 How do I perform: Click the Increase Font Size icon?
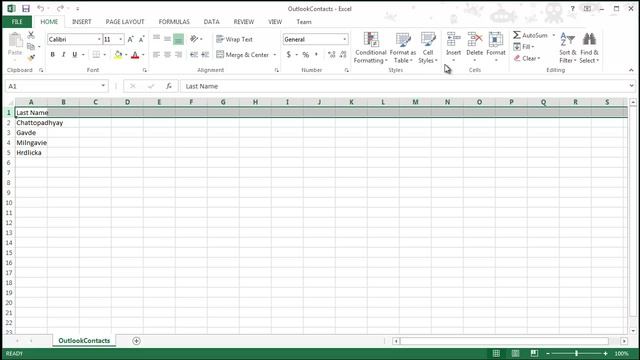131,39
